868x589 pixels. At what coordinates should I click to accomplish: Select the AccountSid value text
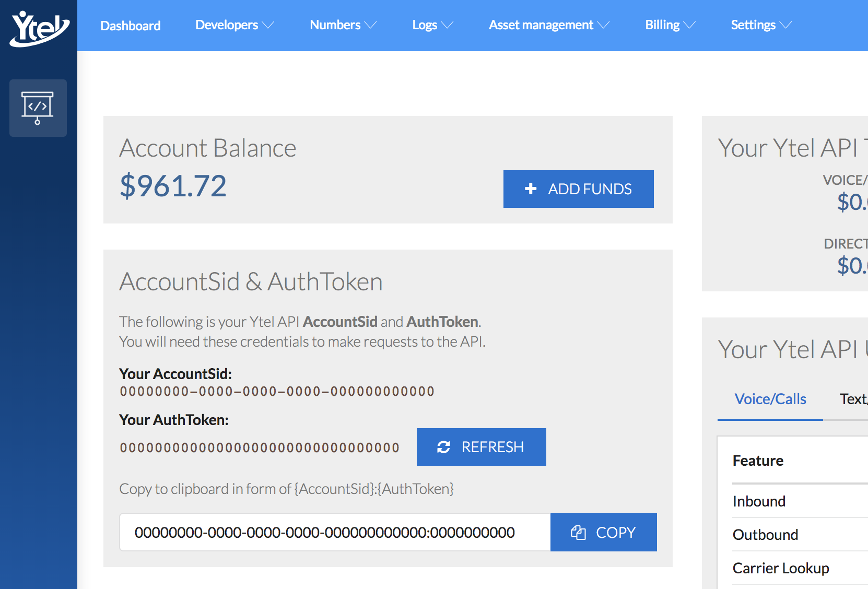pos(277,392)
